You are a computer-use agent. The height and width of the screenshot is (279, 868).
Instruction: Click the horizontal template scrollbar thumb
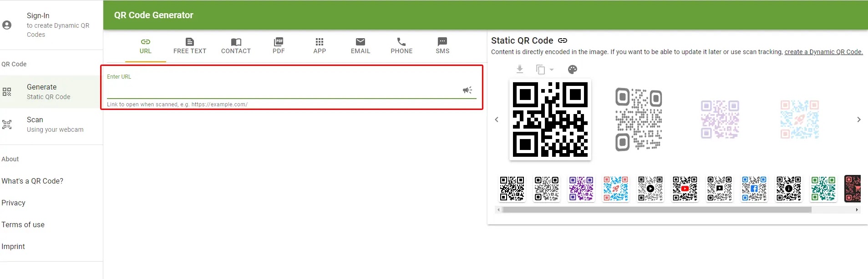tap(657, 209)
